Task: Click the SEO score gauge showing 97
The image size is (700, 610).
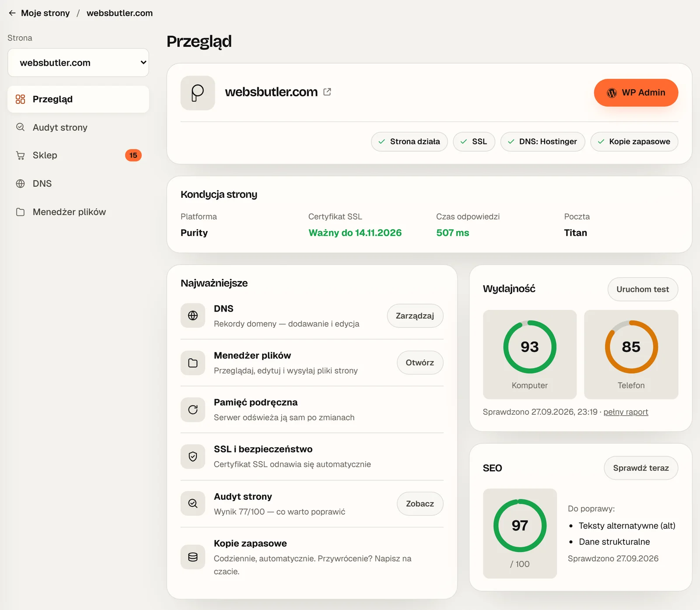Action: pos(520,526)
